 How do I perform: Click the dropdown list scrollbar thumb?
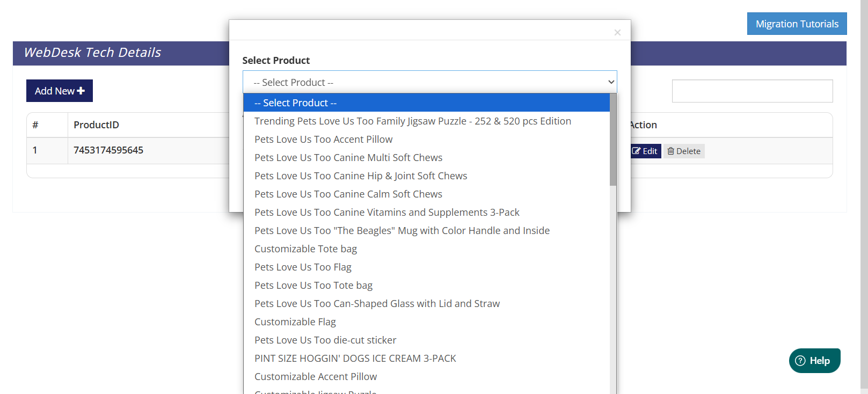[613, 140]
